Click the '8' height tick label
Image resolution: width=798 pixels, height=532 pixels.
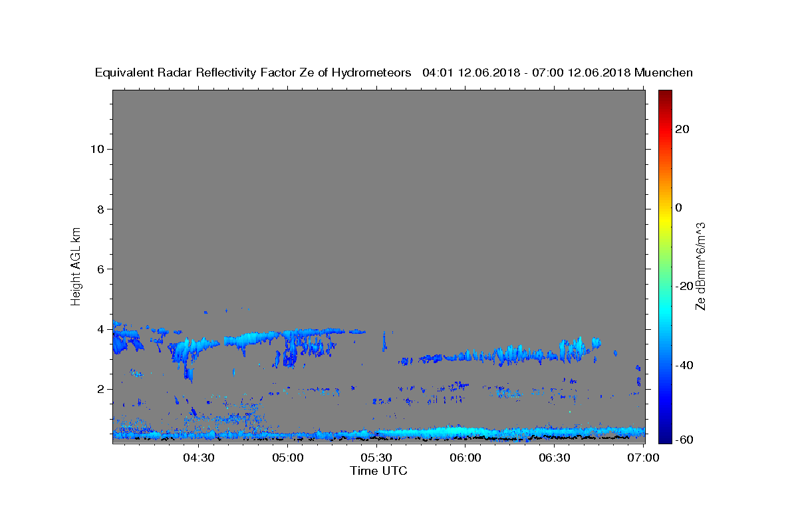(100, 209)
